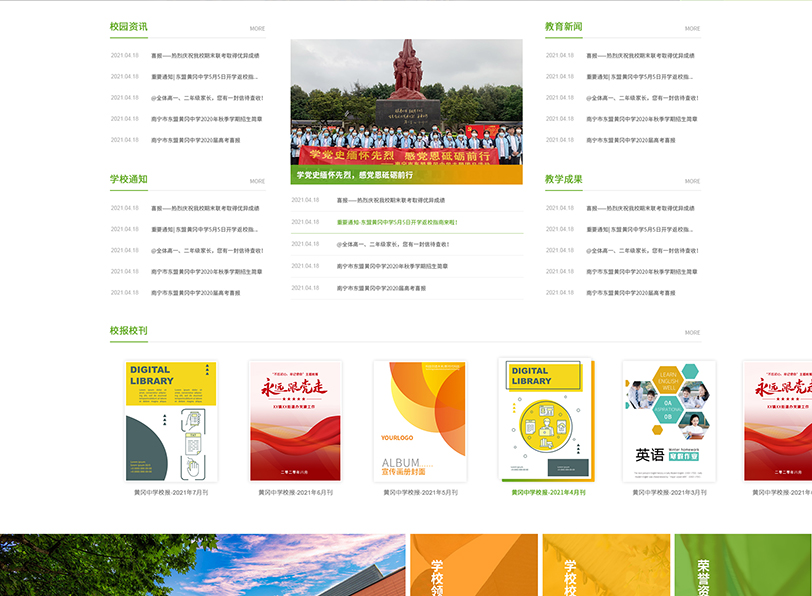The height and width of the screenshot is (596, 812).
Task: Open 2020届高考喜报 item under 学校通知
Action: point(196,293)
